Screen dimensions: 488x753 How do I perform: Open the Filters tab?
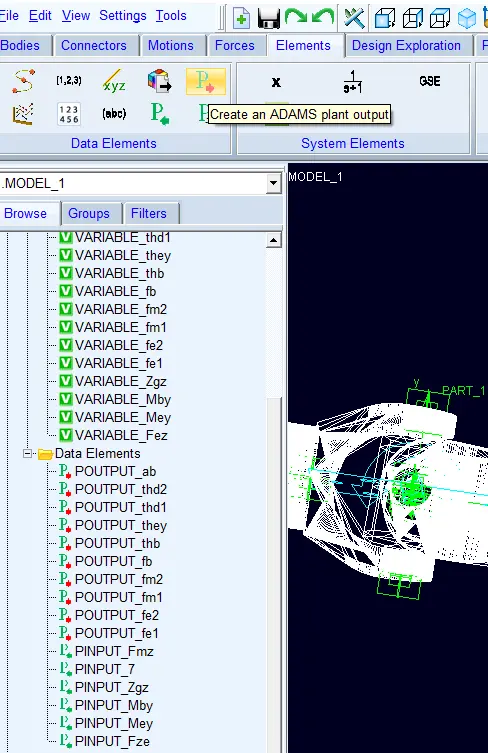click(149, 213)
